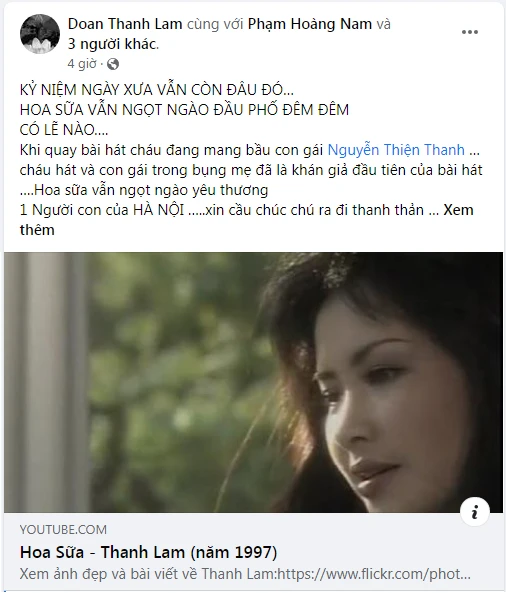Click the info icon on video preview
The image size is (506, 593).
point(475,512)
